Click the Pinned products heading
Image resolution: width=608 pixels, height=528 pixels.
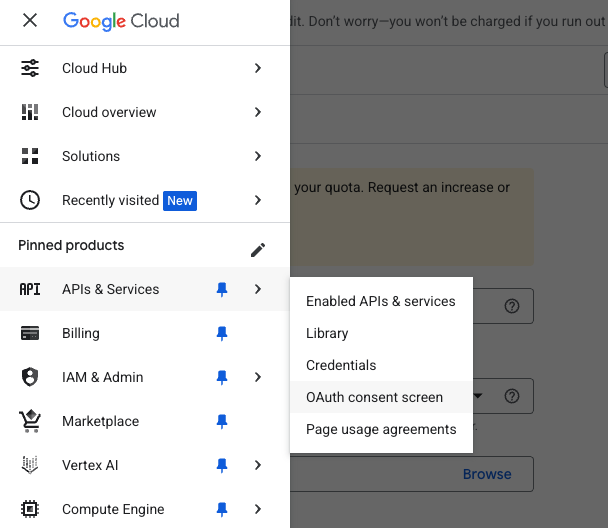click(x=71, y=245)
